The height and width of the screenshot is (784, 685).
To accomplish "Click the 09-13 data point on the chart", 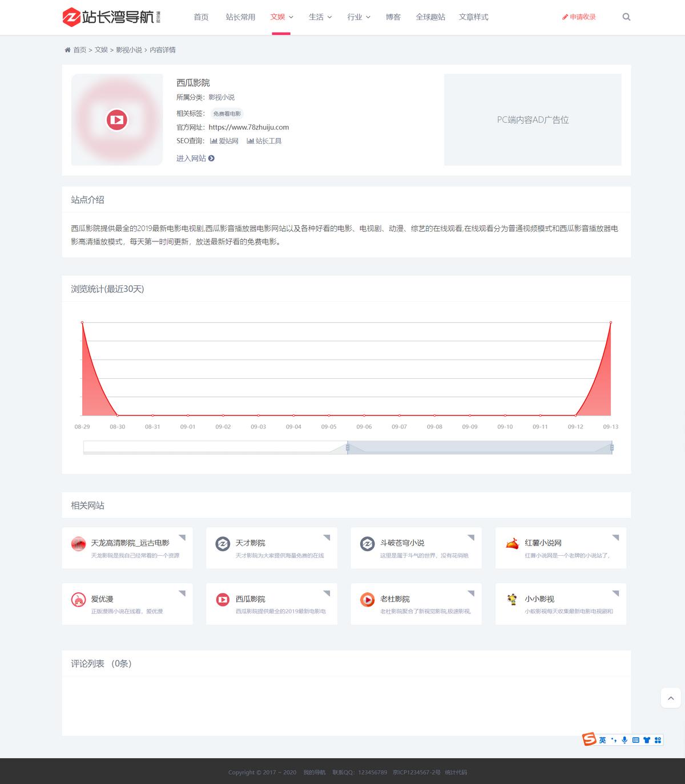I will point(611,322).
